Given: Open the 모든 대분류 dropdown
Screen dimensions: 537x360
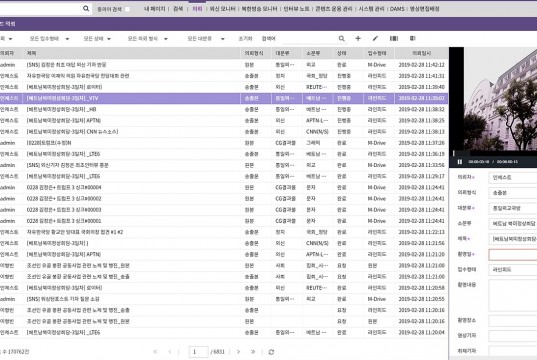Looking at the screenshot, I should coord(206,39).
